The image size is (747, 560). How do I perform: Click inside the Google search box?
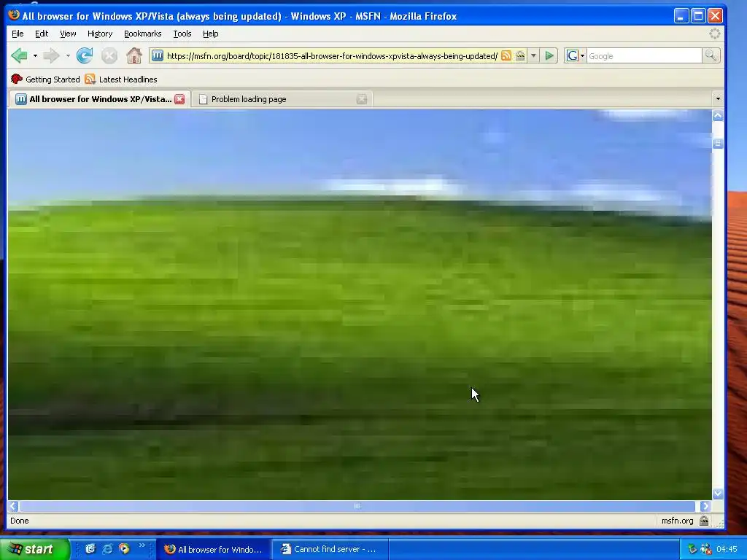pos(644,55)
